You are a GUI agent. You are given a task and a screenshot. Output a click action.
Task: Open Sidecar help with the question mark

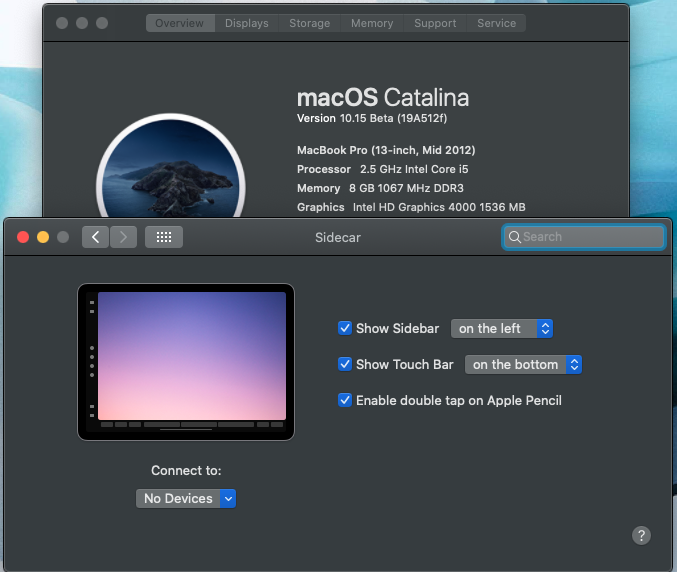(x=641, y=535)
